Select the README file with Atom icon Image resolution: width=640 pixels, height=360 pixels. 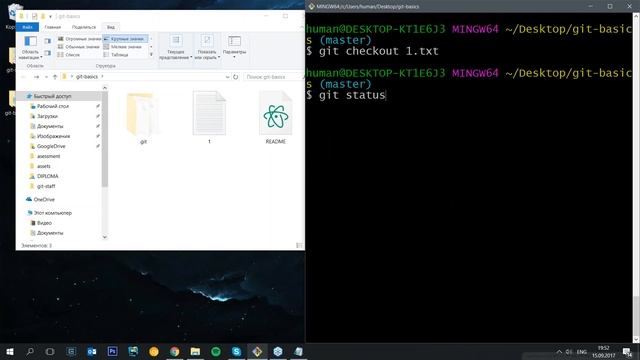pos(276,118)
